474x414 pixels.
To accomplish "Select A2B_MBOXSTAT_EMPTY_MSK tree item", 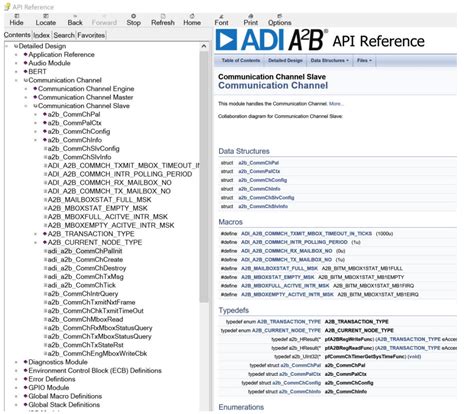I will coord(98,208).
